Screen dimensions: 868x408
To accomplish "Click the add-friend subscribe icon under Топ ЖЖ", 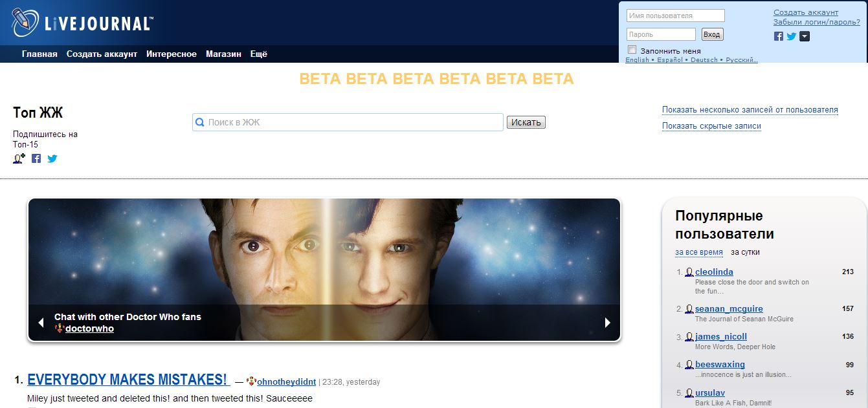I will tap(19, 158).
